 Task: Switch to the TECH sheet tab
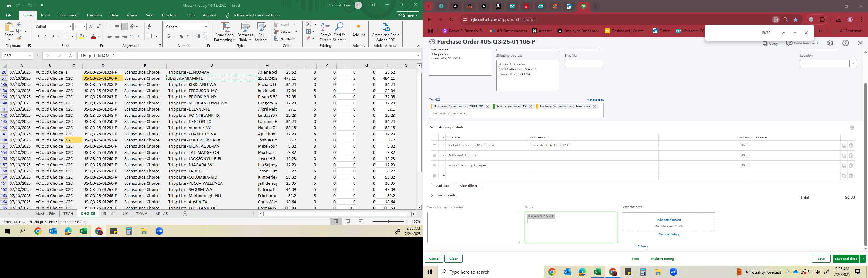click(68, 214)
